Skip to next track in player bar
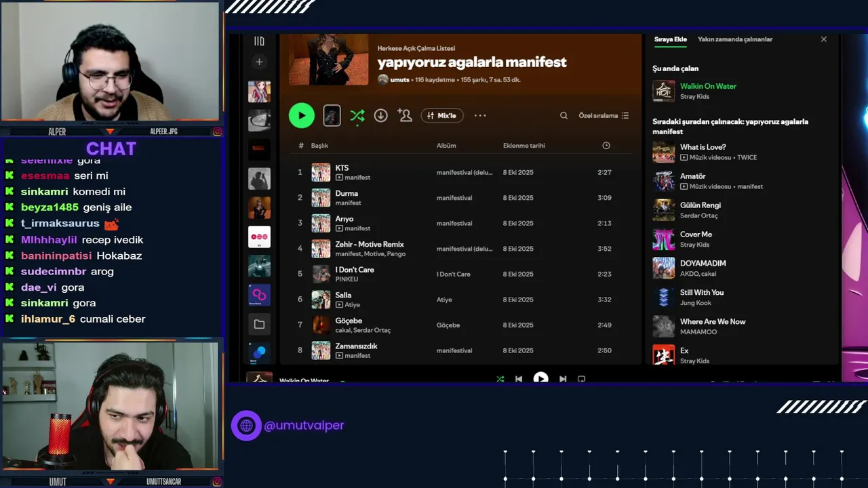 point(563,379)
